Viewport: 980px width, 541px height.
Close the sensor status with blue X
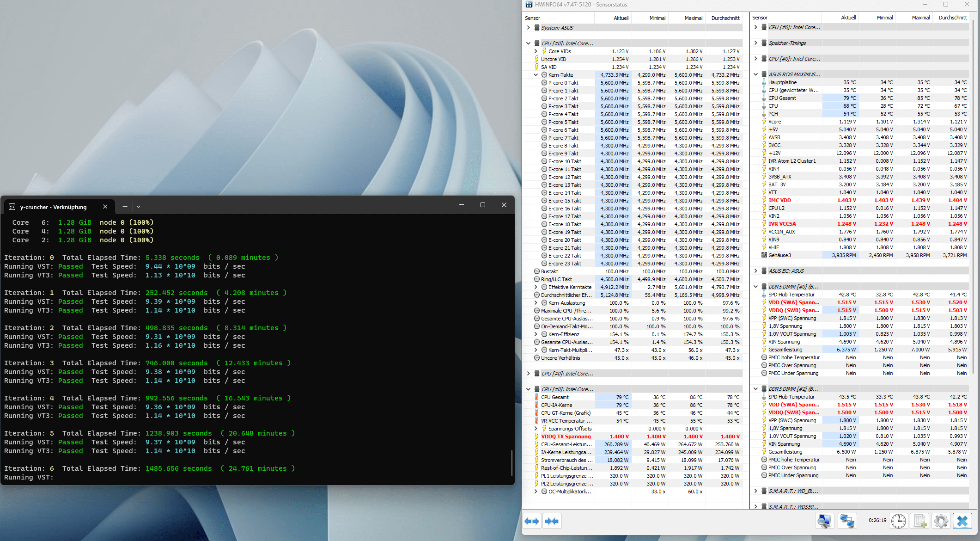(962, 521)
